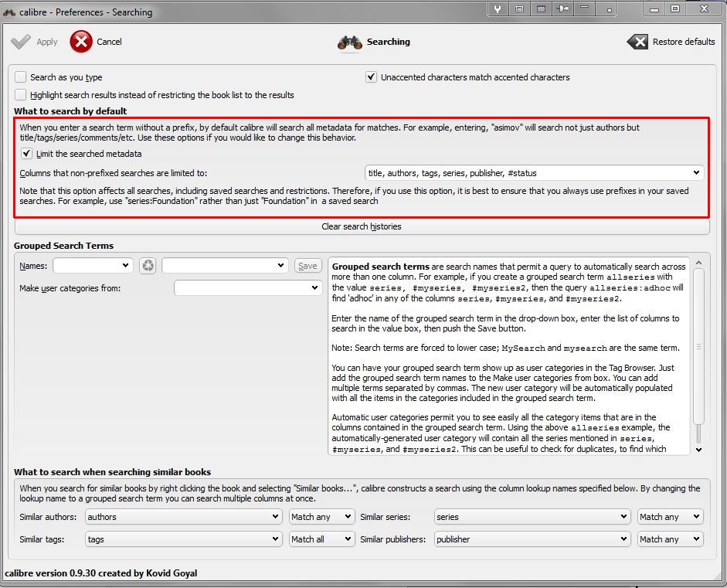
Task: Click the grey Apply checkmark icon
Action: click(x=21, y=42)
